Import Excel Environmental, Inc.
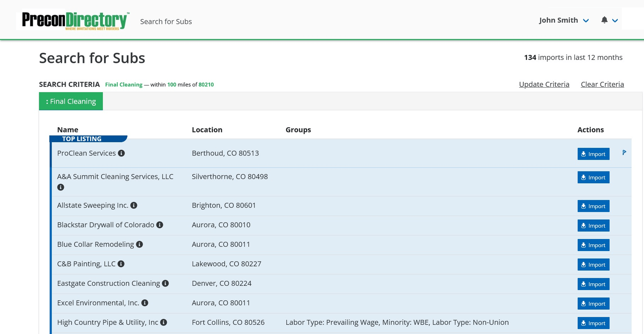The height and width of the screenshot is (334, 644). pos(593,303)
